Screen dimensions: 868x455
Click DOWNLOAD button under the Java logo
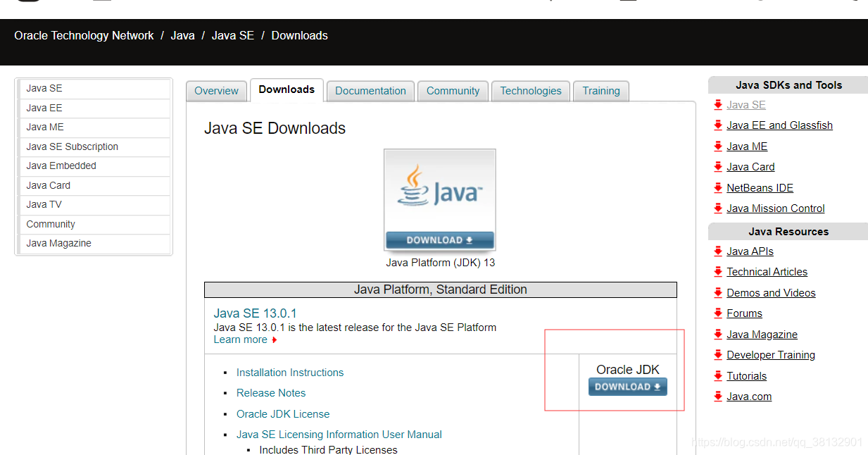click(x=440, y=240)
